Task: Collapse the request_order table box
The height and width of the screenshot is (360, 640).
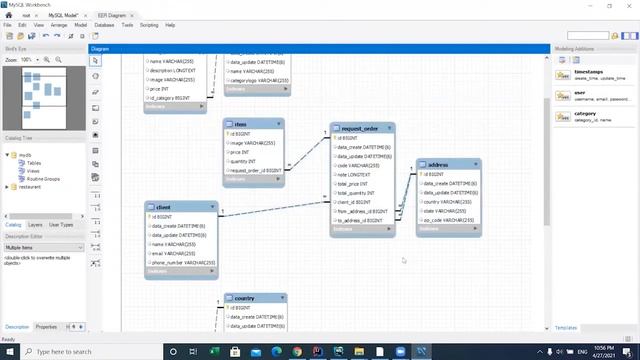Action: click(389, 128)
